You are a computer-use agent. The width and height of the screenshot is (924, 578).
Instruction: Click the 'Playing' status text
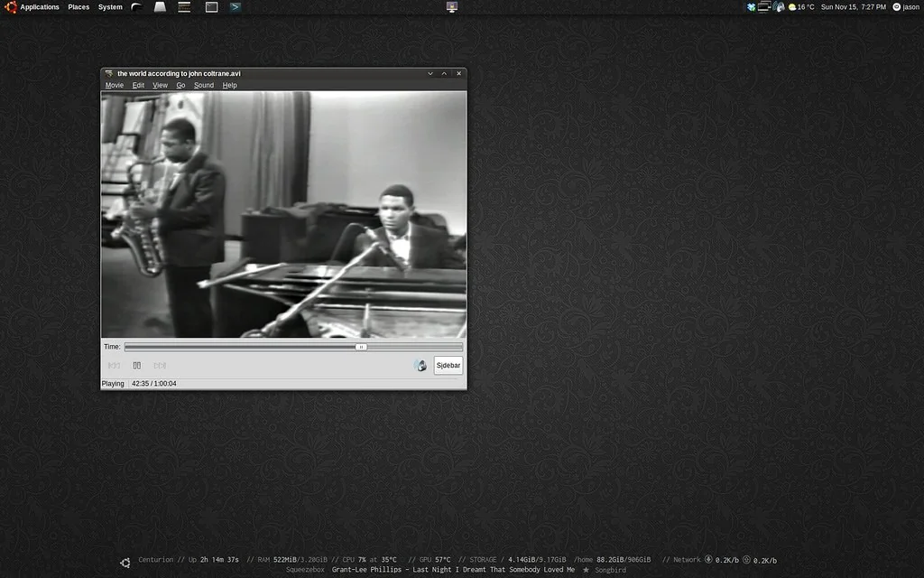113,384
